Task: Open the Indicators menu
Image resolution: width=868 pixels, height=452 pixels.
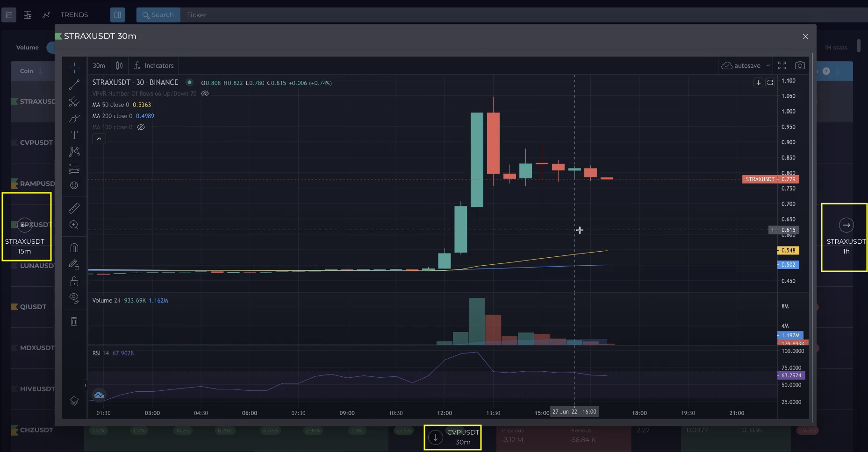Action: (154, 65)
